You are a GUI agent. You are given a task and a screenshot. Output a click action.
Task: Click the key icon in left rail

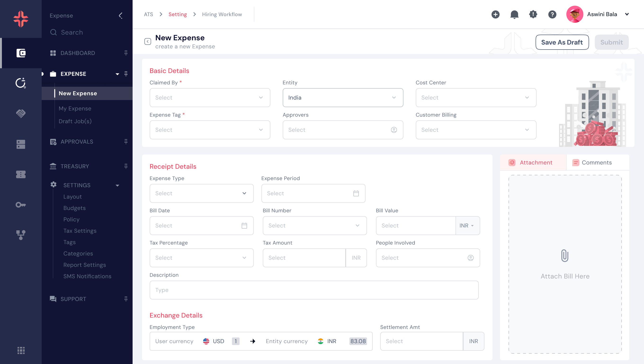21,205
